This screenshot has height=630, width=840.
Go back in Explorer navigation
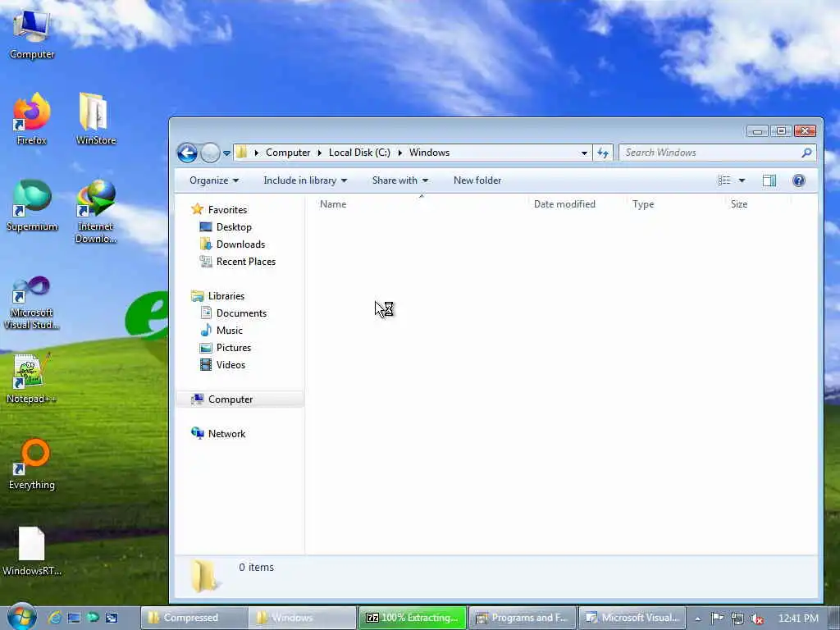tap(187, 153)
